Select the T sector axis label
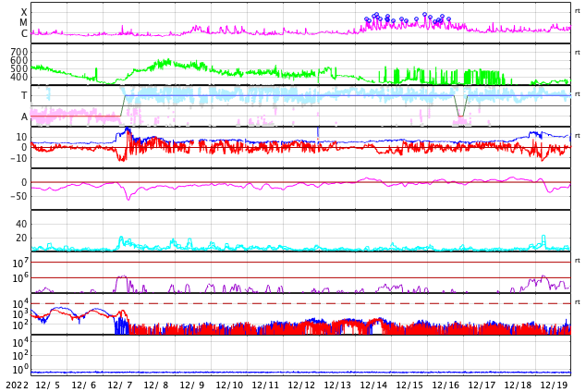 point(24,95)
